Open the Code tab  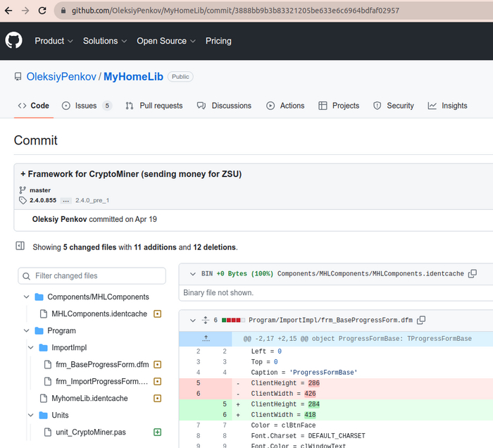(x=34, y=106)
